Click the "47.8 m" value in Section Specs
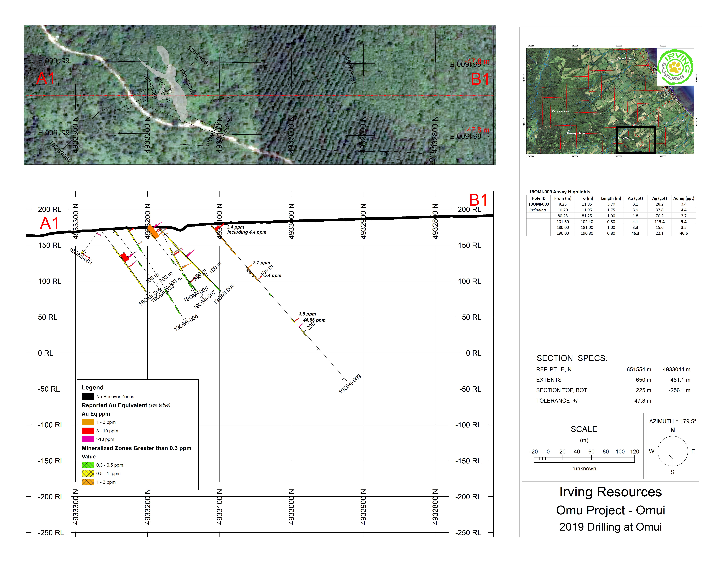Screen dimensions: 728x563 point(643,401)
